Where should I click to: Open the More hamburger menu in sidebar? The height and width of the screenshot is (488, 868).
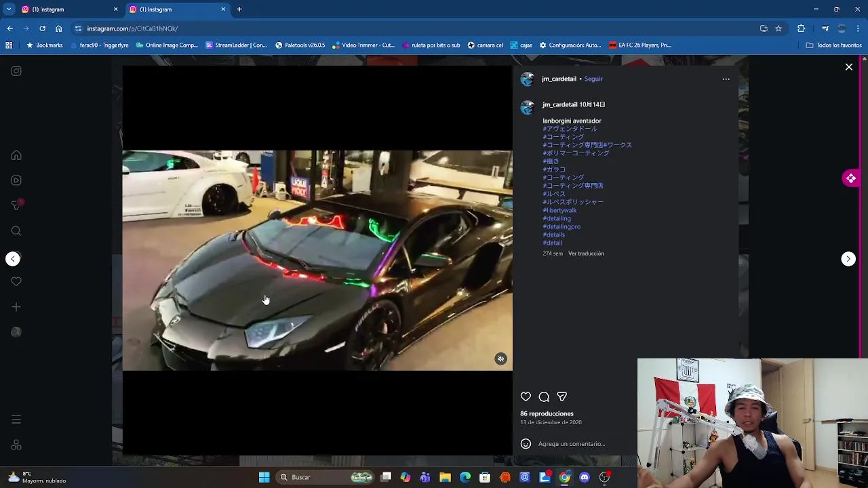pyautogui.click(x=16, y=420)
